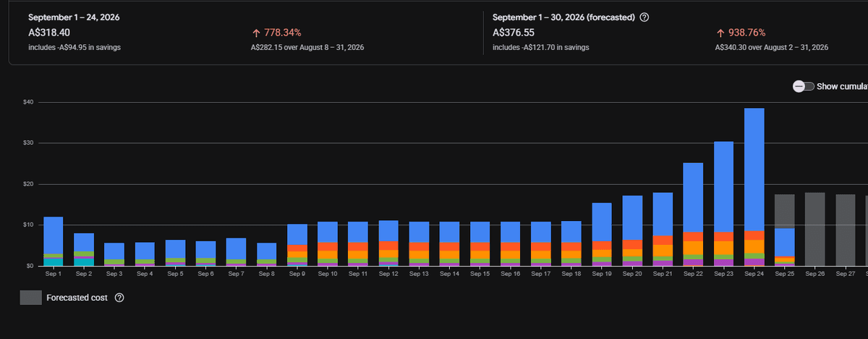The image size is (868, 339).
Task: Click the 'Forecasted cost' legend text
Action: 78,298
